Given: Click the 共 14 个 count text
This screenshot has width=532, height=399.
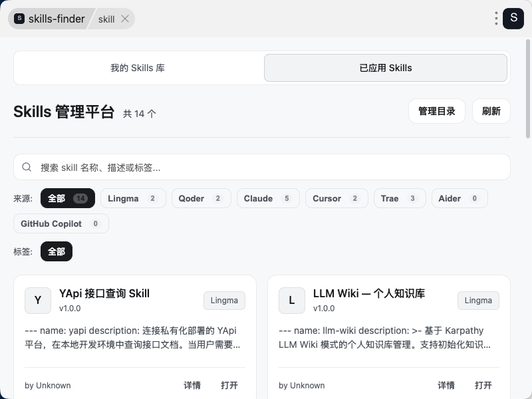Looking at the screenshot, I should [140, 114].
